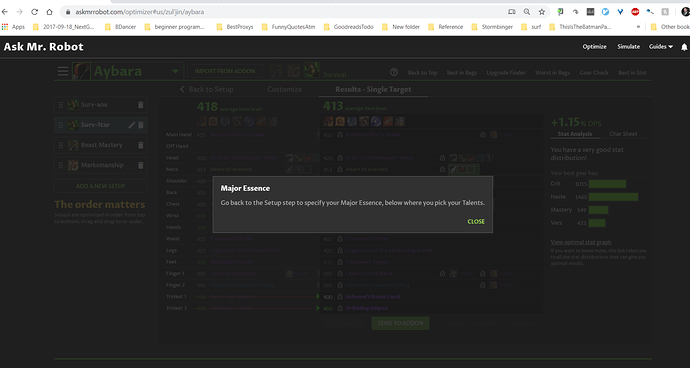Screen dimensions: 690x368
Task: Select Results - Single Target tab
Action: [373, 89]
